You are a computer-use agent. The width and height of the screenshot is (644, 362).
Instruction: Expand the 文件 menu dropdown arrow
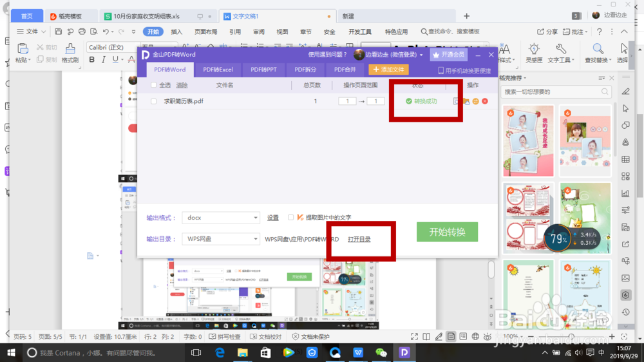coord(44,32)
